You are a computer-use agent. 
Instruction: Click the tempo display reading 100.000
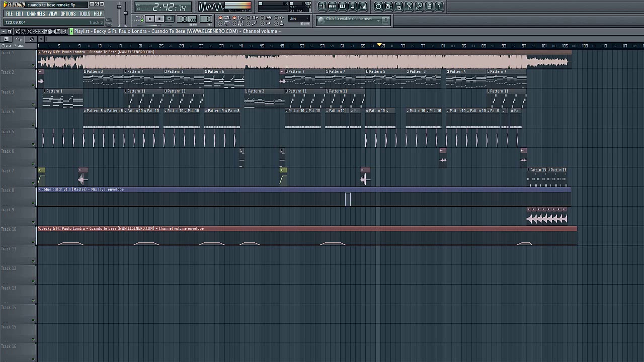187,19
